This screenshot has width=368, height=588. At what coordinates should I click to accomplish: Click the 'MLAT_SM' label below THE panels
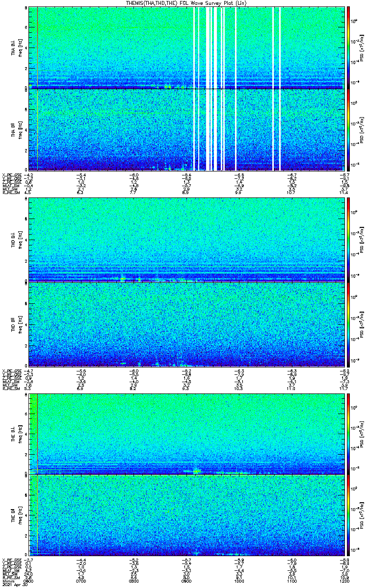pos(10,570)
